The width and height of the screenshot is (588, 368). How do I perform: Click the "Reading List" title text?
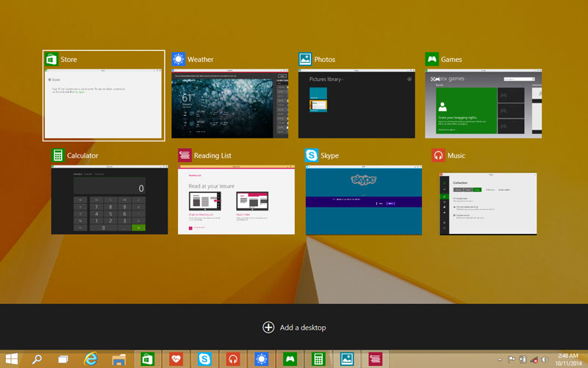(212, 155)
